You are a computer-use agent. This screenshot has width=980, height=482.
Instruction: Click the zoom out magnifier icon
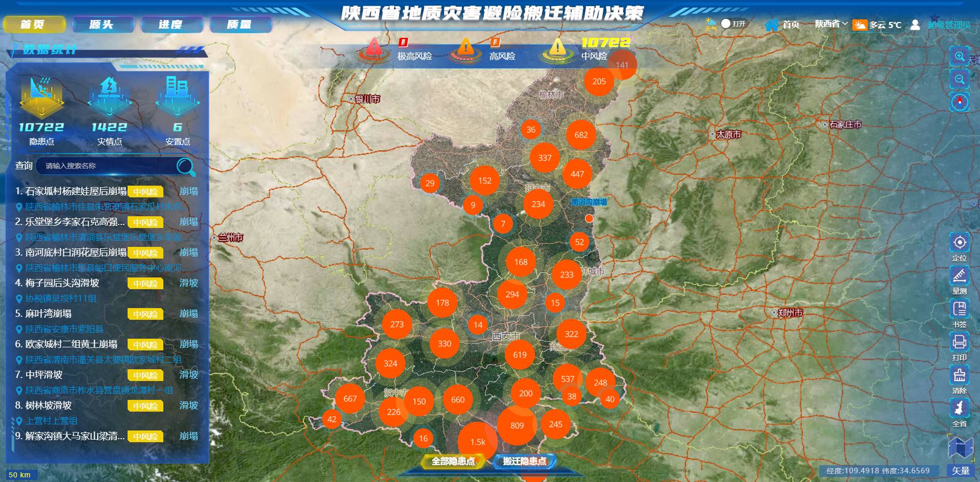click(960, 80)
